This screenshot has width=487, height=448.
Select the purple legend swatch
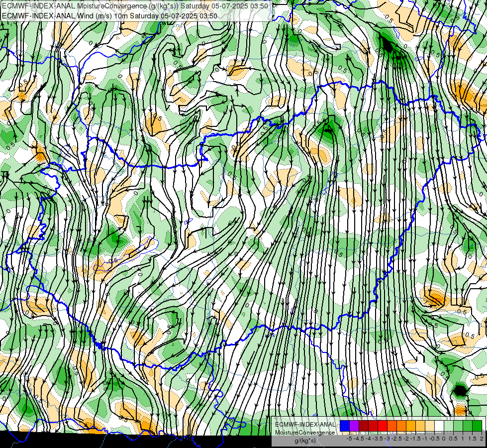coord(354,426)
